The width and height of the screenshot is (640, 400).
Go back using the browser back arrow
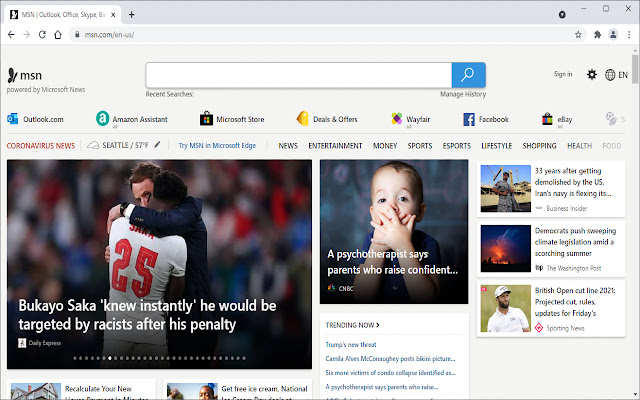(x=11, y=35)
